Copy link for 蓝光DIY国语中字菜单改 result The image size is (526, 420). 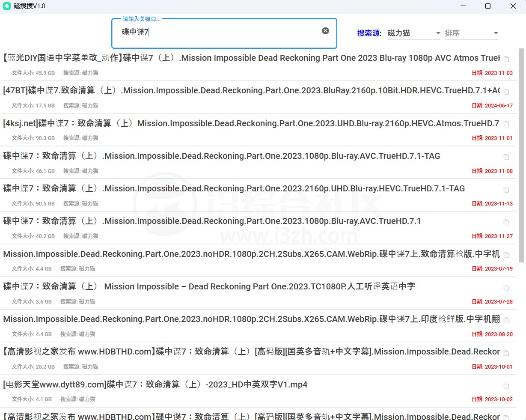click(x=506, y=59)
